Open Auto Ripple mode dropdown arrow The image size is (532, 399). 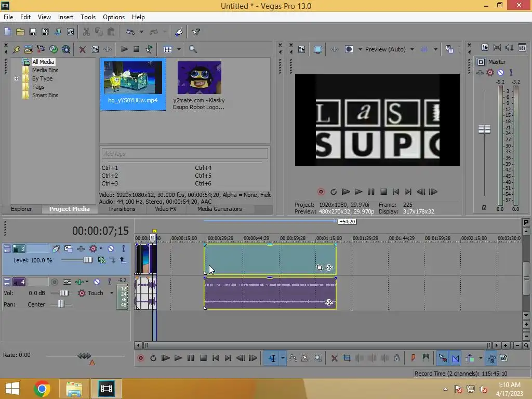point(481,358)
